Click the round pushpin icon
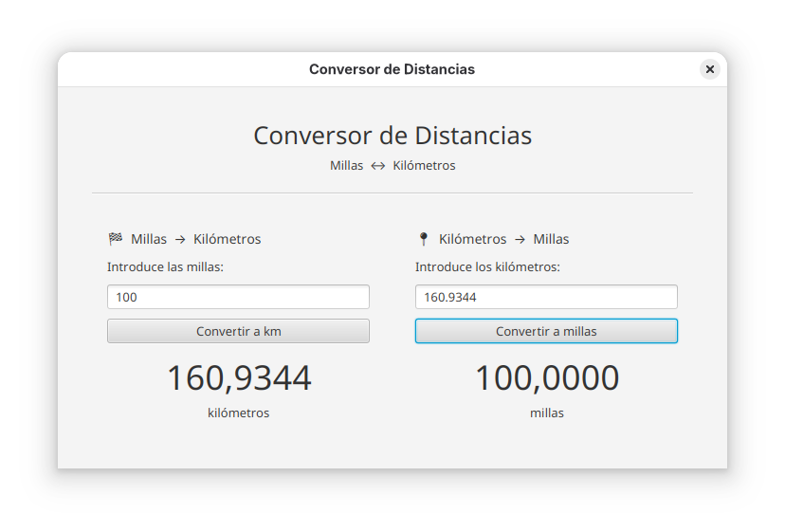The image size is (785, 532). (423, 239)
